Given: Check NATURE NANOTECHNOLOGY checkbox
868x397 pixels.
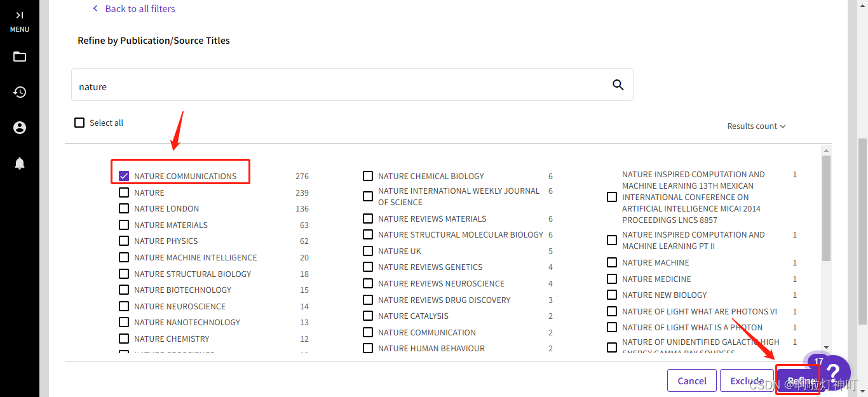Looking at the screenshot, I should click(x=124, y=322).
